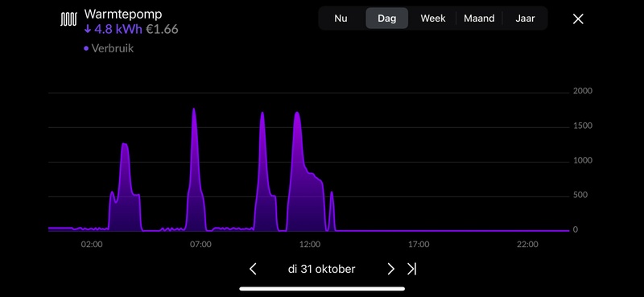The height and width of the screenshot is (297, 644).
Task: Jump to the latest day icon
Action: tap(411, 269)
